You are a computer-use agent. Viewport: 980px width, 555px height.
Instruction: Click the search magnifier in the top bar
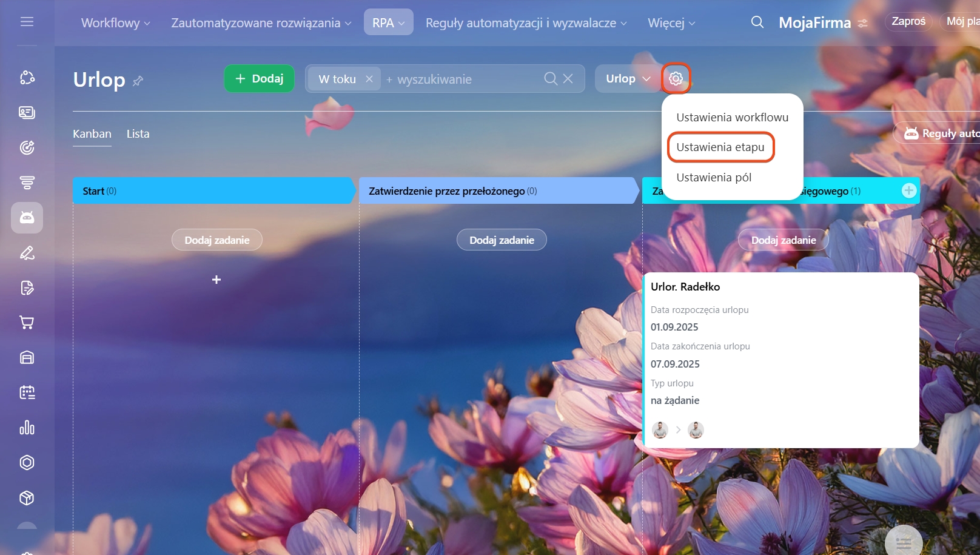click(x=757, y=22)
